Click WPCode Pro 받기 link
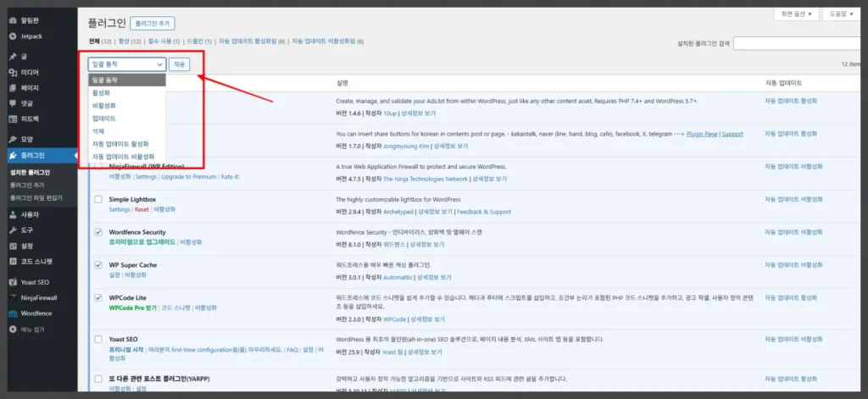868x399 pixels. (x=133, y=308)
